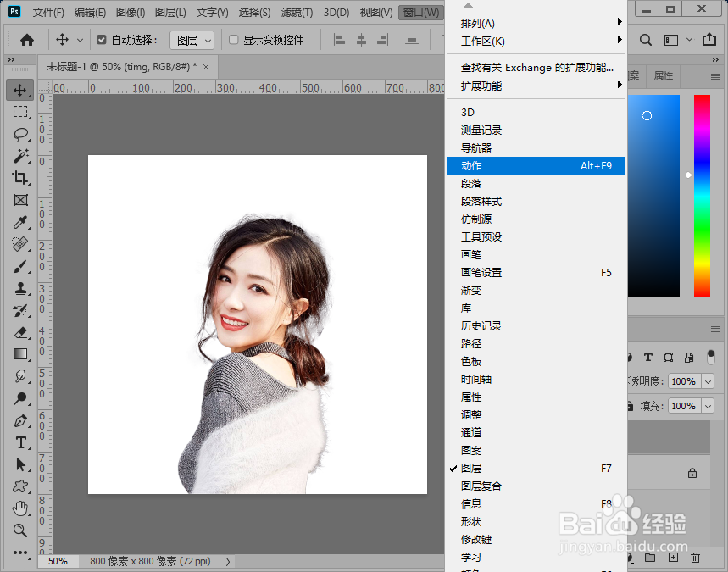Select the Custom Shape tool
This screenshot has width=728, height=572.
pos(20,486)
